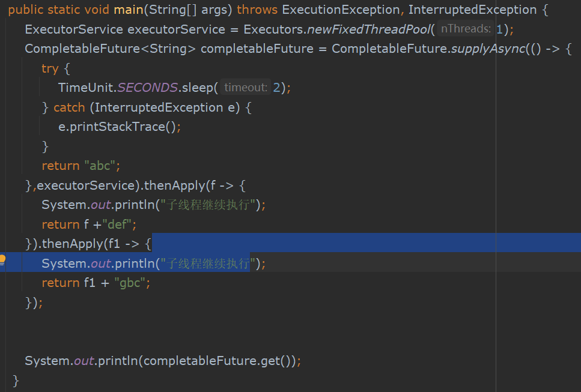Image resolution: width=581 pixels, height=392 pixels.
Task: Click the ExecutorService type at line start
Action: coord(74,29)
